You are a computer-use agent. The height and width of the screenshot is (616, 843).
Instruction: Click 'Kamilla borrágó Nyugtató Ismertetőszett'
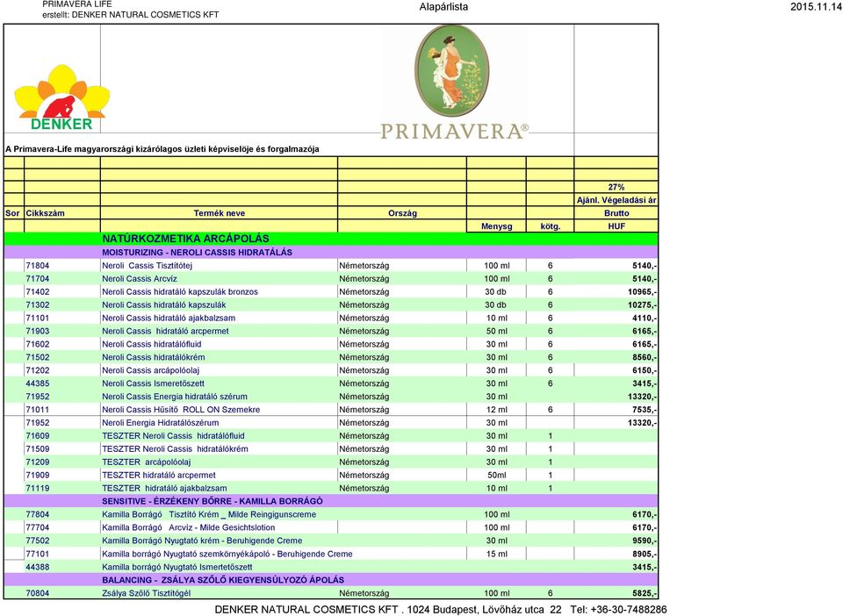(x=177, y=567)
